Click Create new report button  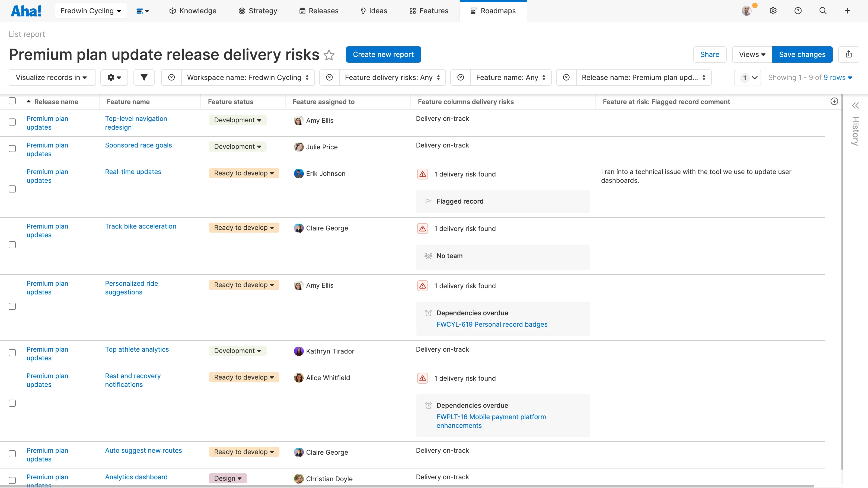pos(383,54)
